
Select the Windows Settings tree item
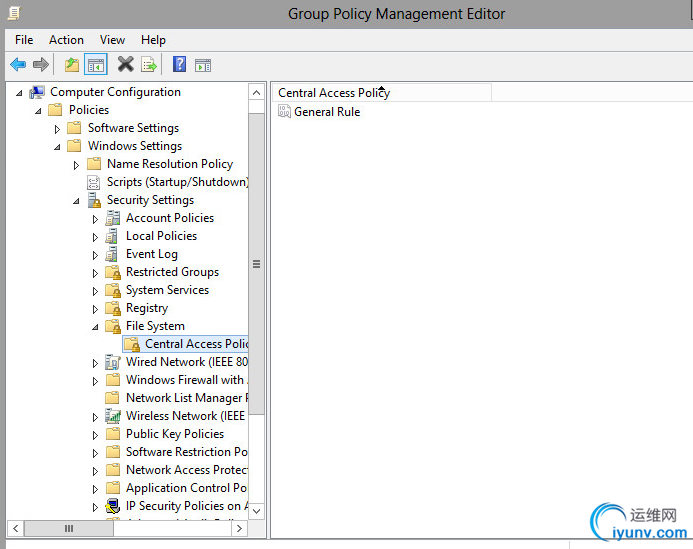(x=135, y=146)
